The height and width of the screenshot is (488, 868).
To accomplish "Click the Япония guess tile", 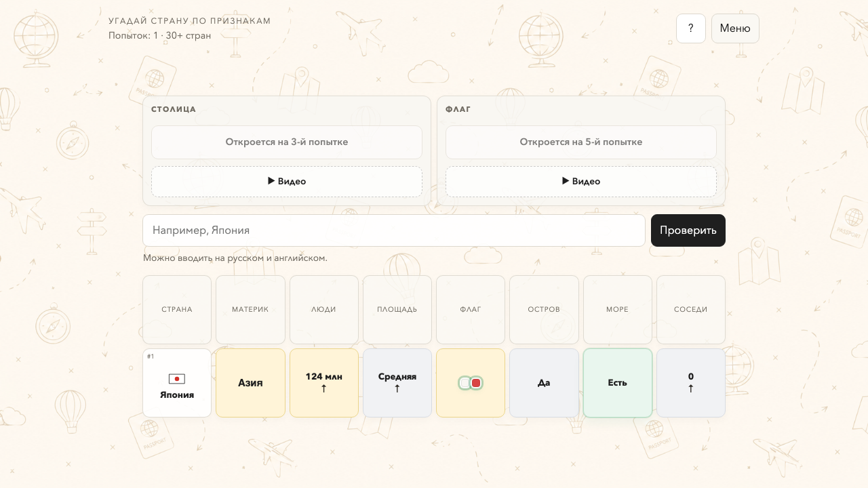I will click(177, 383).
